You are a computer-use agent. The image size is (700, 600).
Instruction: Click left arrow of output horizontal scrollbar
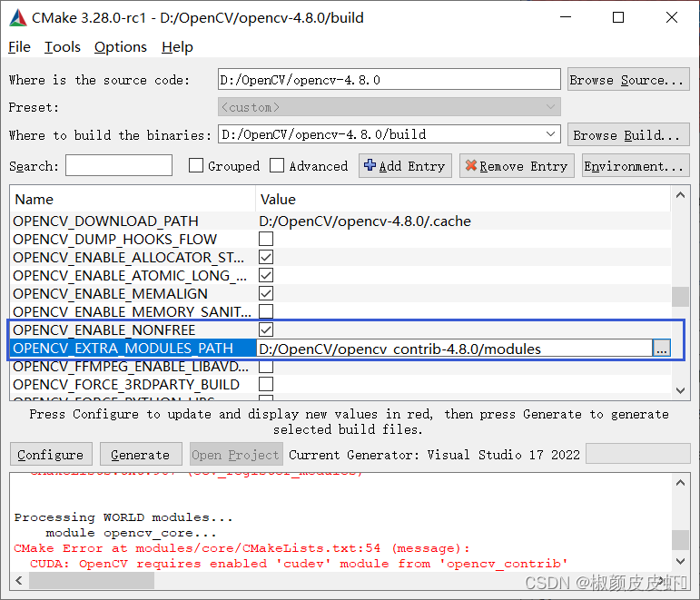point(19,580)
